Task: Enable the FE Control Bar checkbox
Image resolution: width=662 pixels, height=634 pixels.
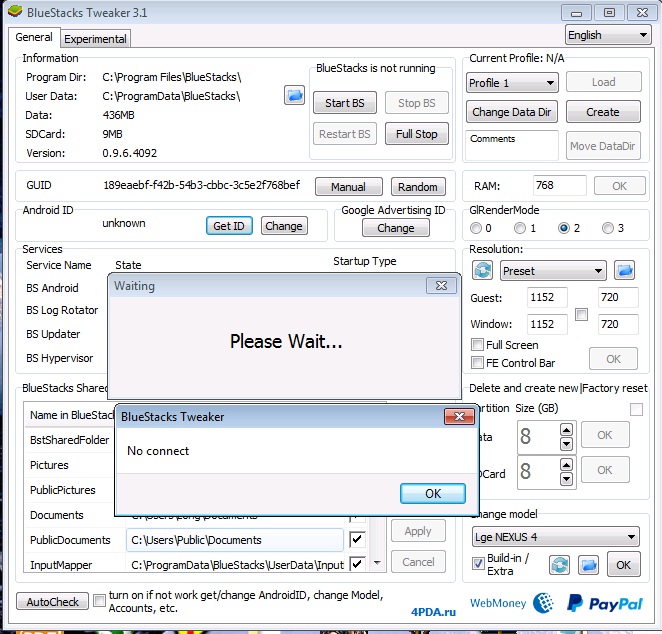Action: tap(478, 362)
